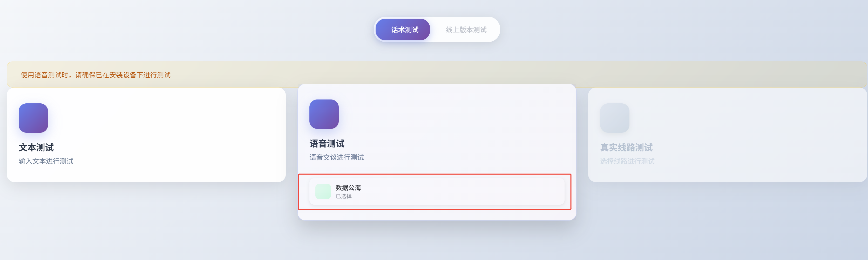This screenshot has height=260, width=868.
Task: Select the 数据公海 label
Action: (x=348, y=188)
